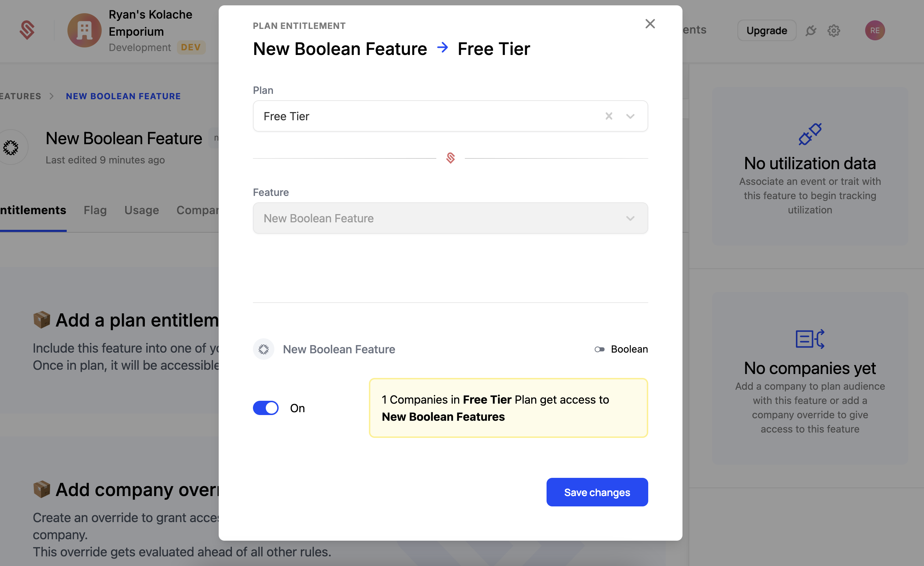Click the plug icon in No utilization data panel

tap(809, 134)
